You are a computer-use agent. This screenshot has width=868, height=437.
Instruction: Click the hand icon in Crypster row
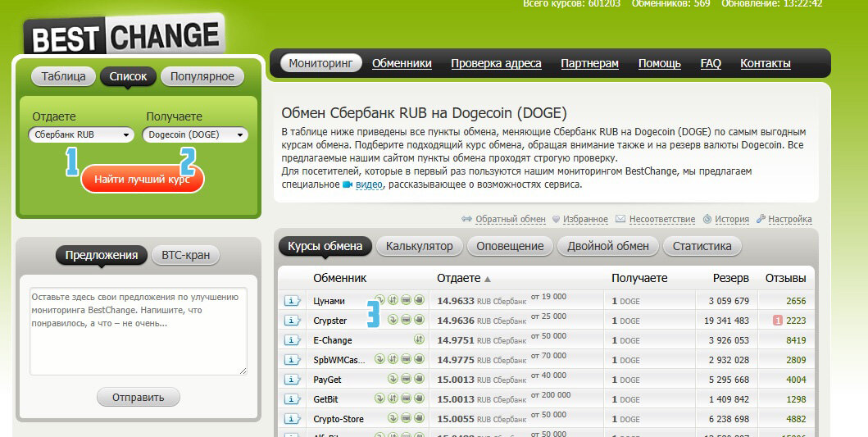click(419, 320)
